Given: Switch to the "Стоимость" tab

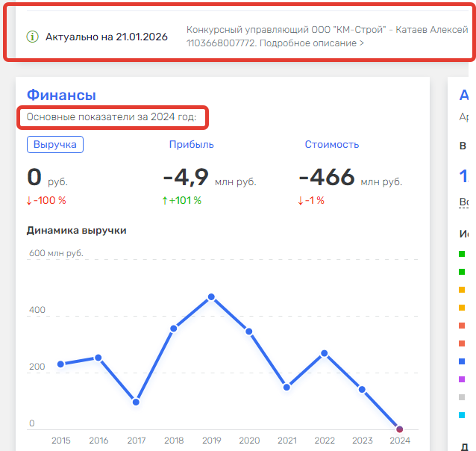Looking at the screenshot, I should coord(331,144).
